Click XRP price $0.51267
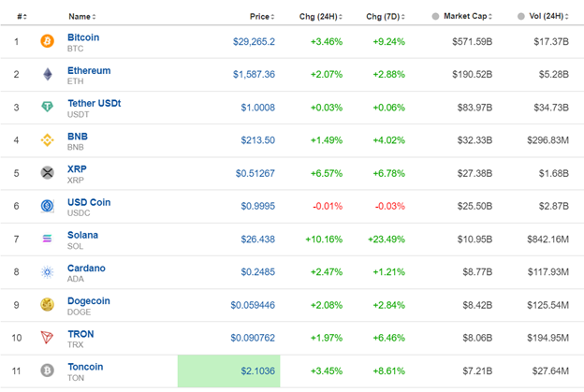 tap(255, 173)
